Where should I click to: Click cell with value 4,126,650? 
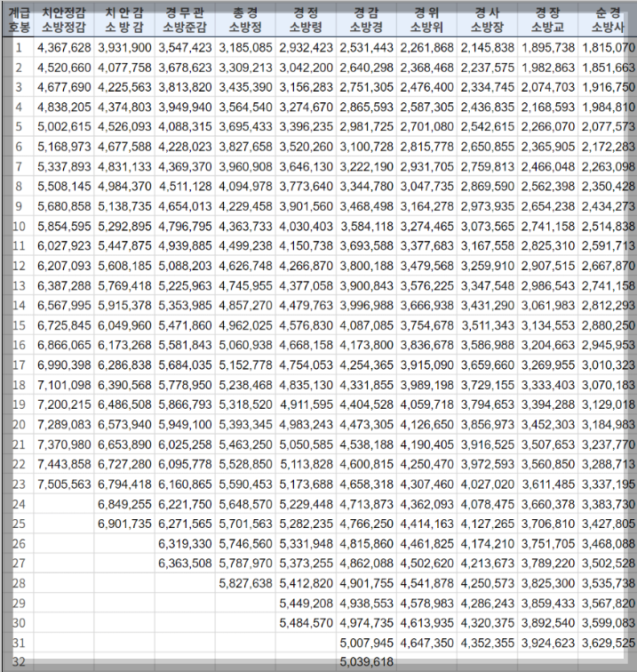click(x=426, y=425)
